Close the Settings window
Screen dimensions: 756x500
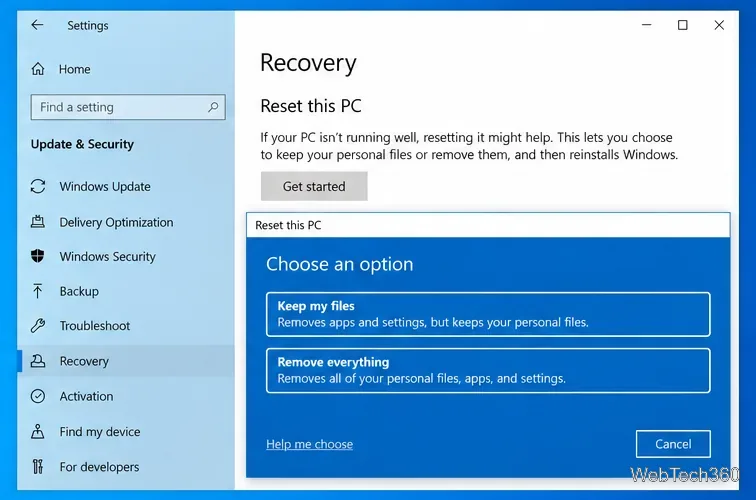pos(719,25)
